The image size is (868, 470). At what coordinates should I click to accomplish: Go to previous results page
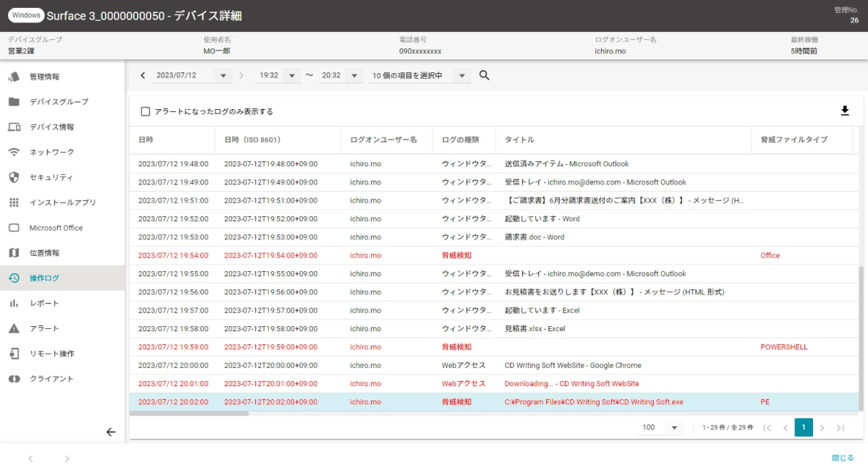(x=785, y=427)
